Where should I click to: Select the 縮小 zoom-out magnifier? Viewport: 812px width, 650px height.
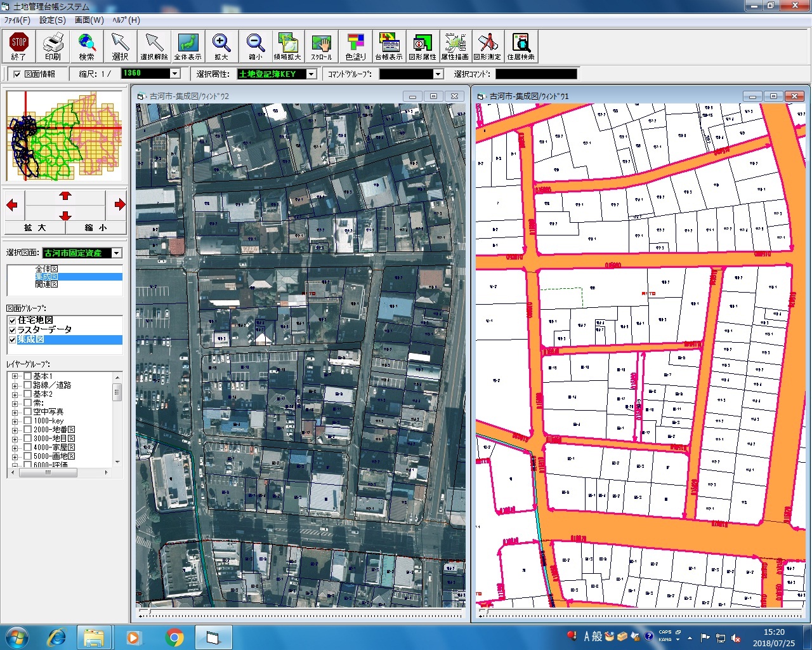point(255,46)
